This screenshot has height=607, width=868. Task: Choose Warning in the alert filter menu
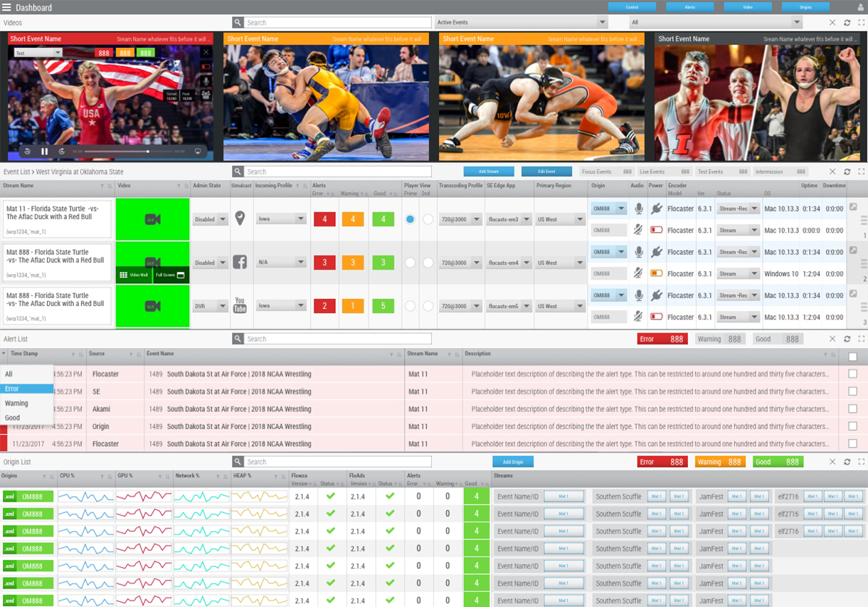(17, 403)
